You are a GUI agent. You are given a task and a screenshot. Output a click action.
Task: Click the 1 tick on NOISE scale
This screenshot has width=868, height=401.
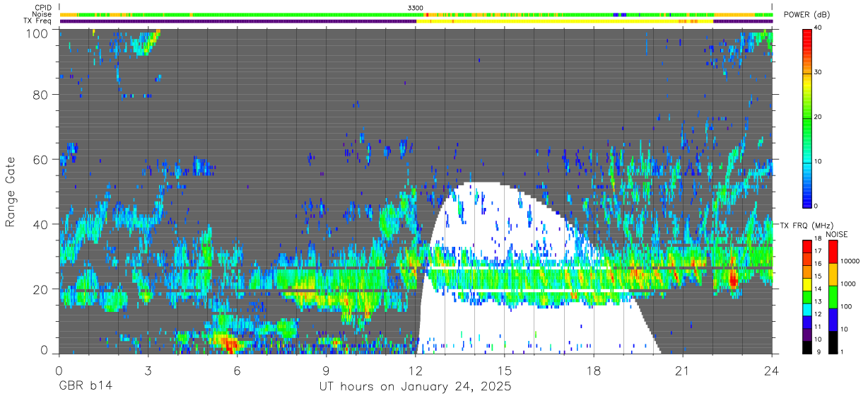pos(843,351)
